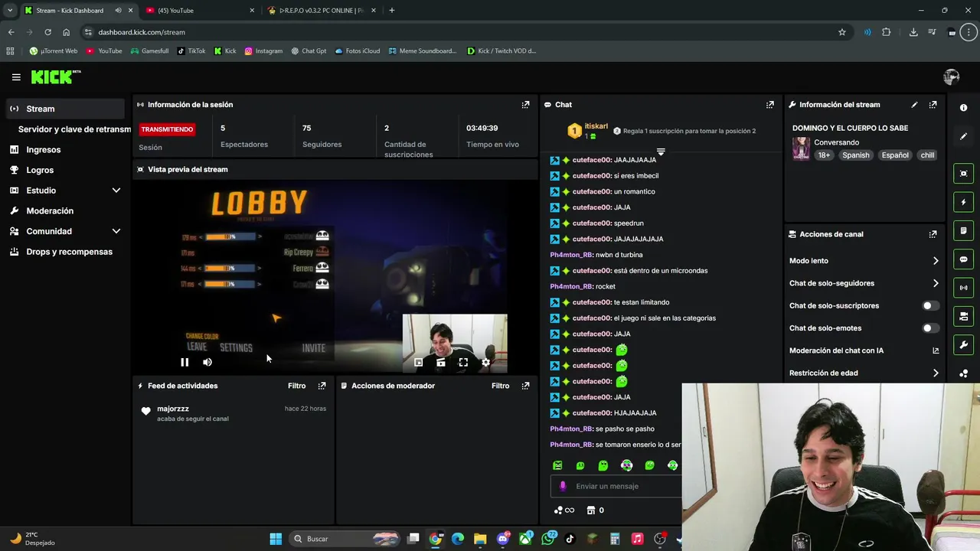This screenshot has width=980, height=551.
Task: Pop out the Información de la sesión panel
Action: [525, 105]
